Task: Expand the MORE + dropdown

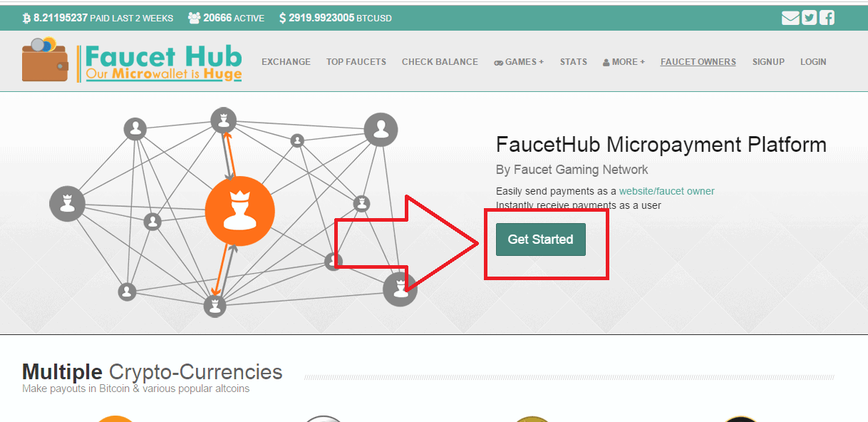Action: (624, 62)
